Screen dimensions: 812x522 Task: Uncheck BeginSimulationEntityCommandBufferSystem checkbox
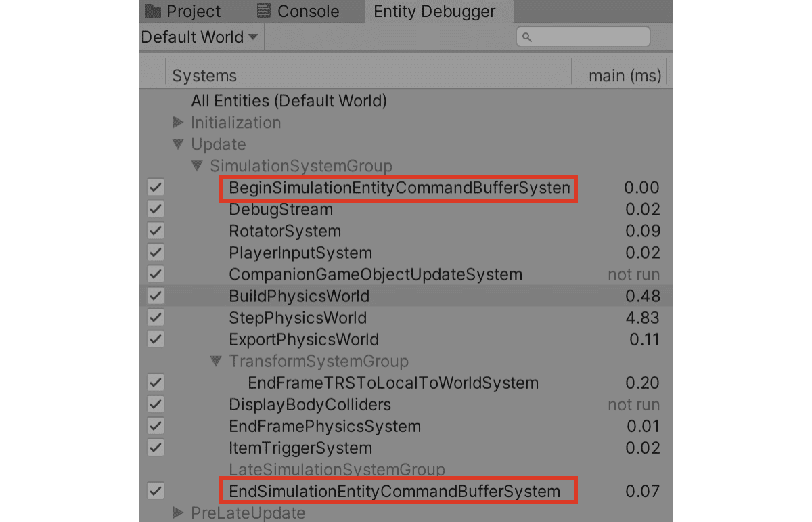[x=156, y=188]
